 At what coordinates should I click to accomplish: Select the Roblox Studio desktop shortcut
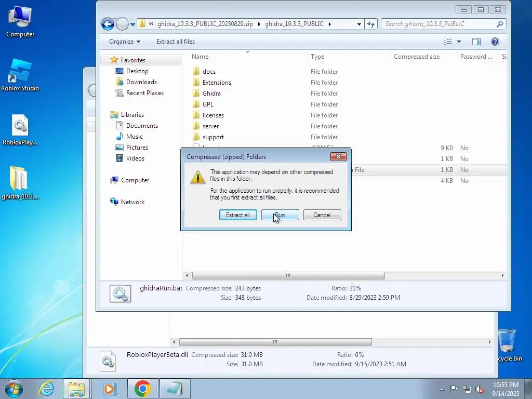[x=20, y=75]
